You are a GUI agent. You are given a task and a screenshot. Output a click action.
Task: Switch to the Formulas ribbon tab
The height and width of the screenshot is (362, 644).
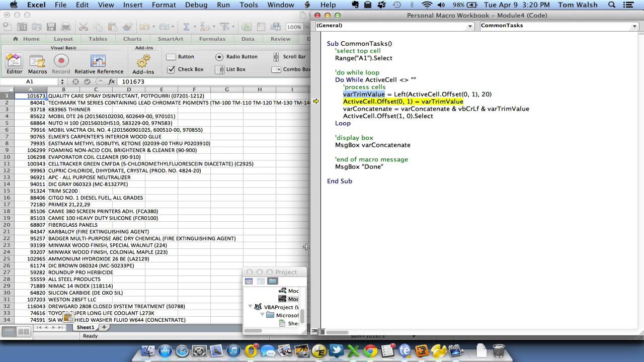212,39
